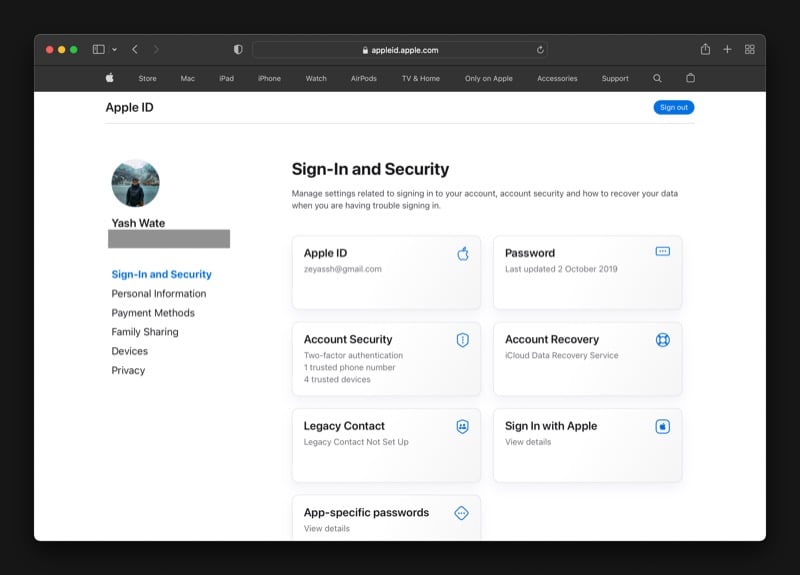Click Last updated 2 October 2019 text
Viewport: 800px width, 575px height.
(x=561, y=269)
